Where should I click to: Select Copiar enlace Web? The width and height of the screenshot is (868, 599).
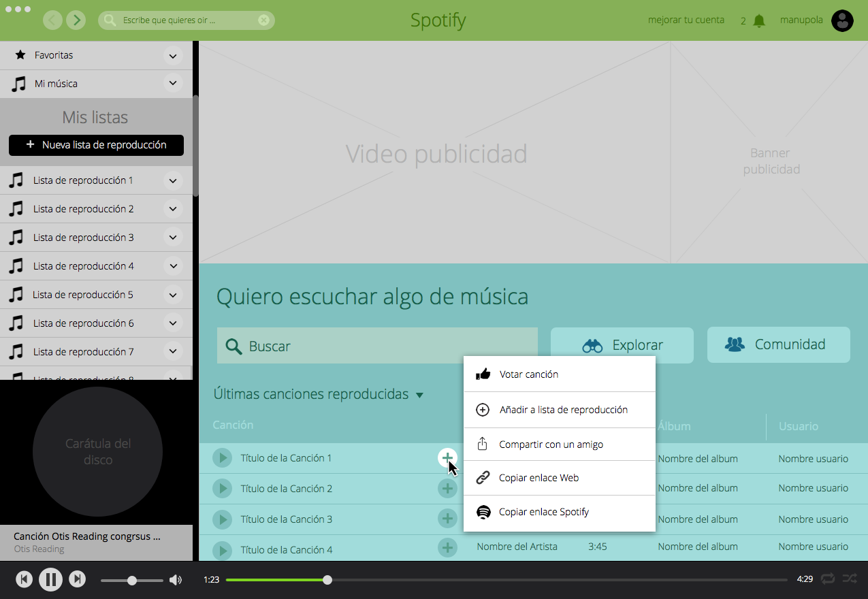(x=560, y=478)
